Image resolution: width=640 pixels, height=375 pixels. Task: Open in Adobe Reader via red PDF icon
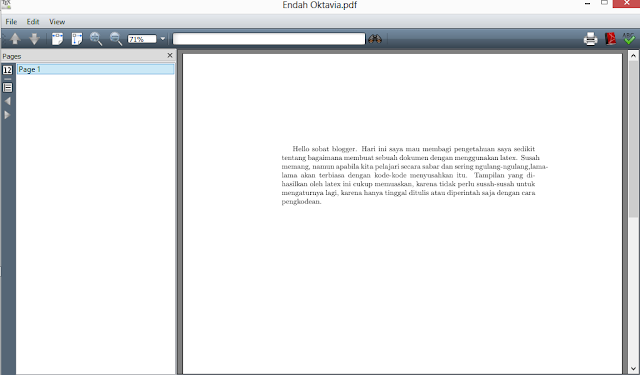(x=611, y=39)
